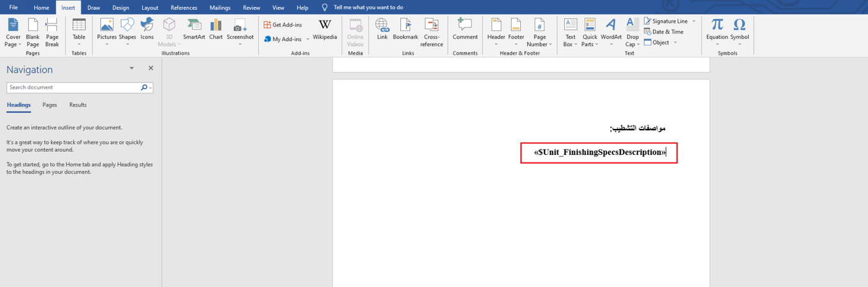Click the Search document input field
The width and height of the screenshot is (868, 287).
[73, 87]
